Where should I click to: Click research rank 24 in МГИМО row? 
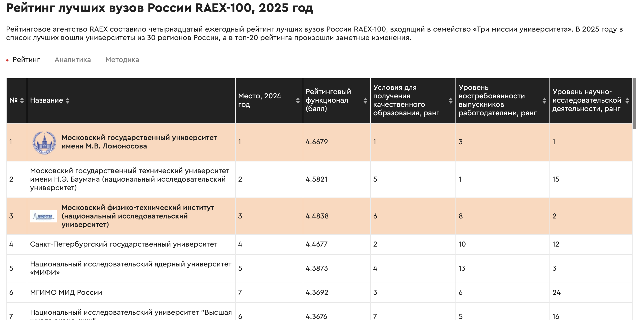pos(557,292)
